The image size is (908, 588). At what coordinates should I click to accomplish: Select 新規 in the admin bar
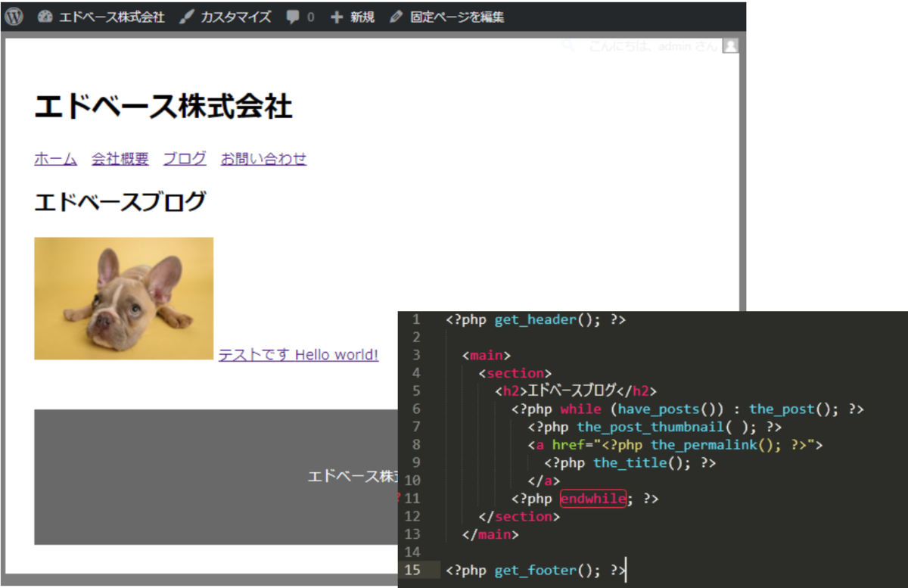[362, 17]
